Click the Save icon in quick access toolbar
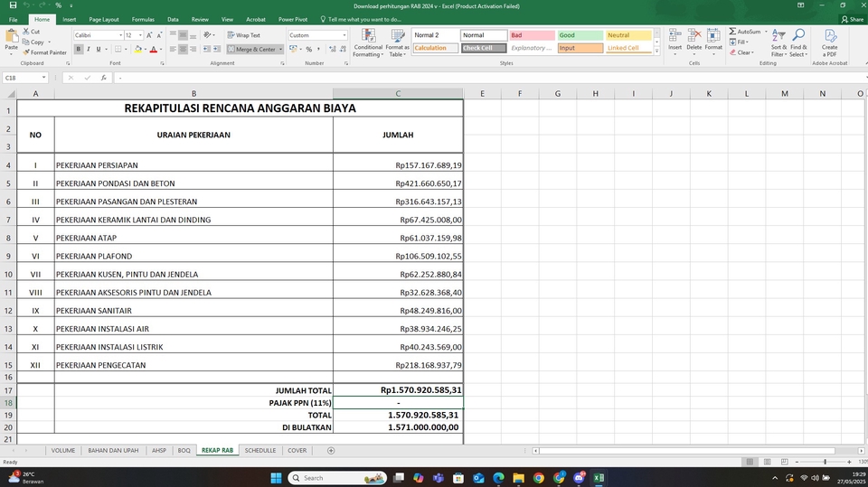The height and width of the screenshot is (487, 868). tap(13, 5)
